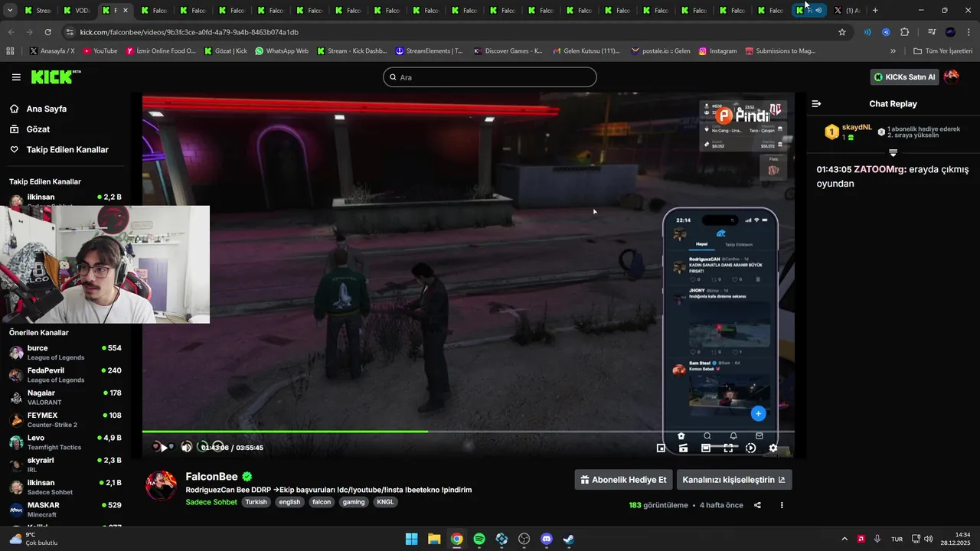980x551 pixels.
Task: Open Chrome apps grid icon
Action: tap(10, 51)
